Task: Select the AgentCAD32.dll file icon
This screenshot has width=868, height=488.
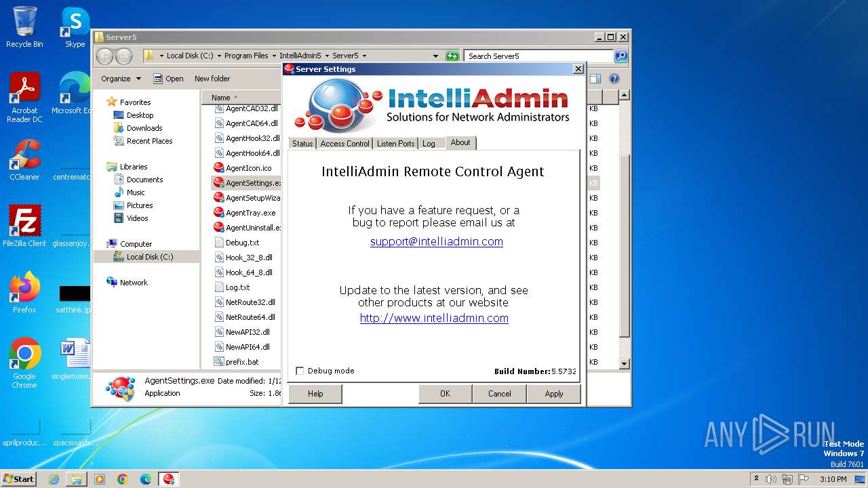Action: 219,108
